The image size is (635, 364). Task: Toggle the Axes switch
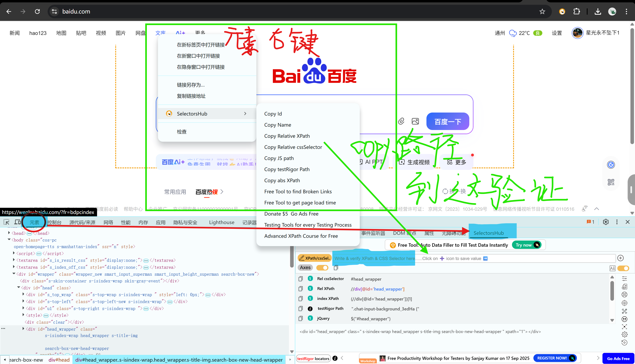[322, 268]
